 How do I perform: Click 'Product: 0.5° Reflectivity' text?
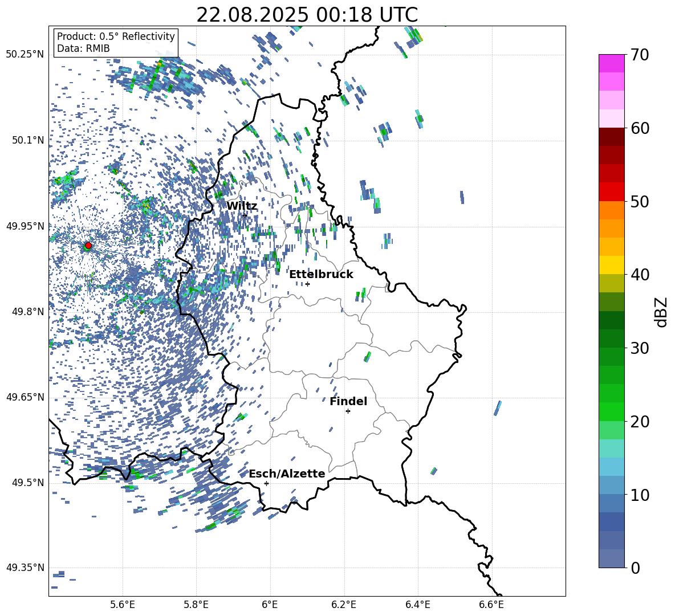(116, 36)
